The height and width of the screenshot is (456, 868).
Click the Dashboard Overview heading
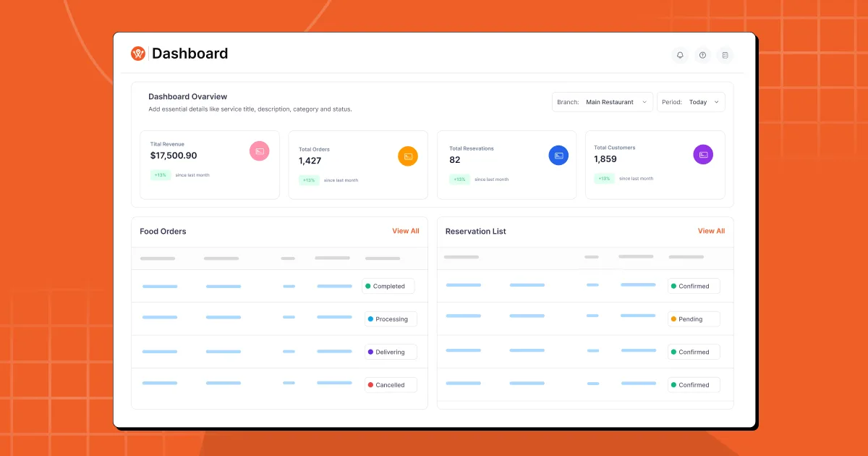188,96
